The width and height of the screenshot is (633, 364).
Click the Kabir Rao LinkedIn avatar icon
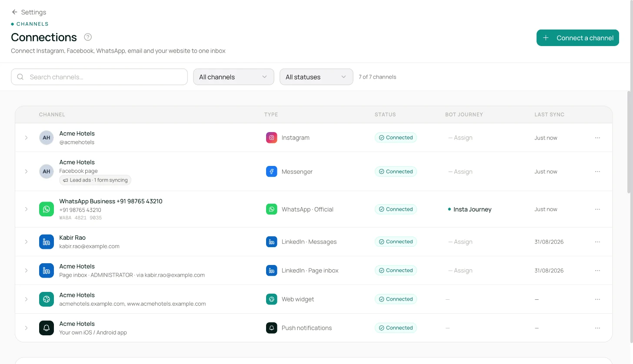coord(47,242)
